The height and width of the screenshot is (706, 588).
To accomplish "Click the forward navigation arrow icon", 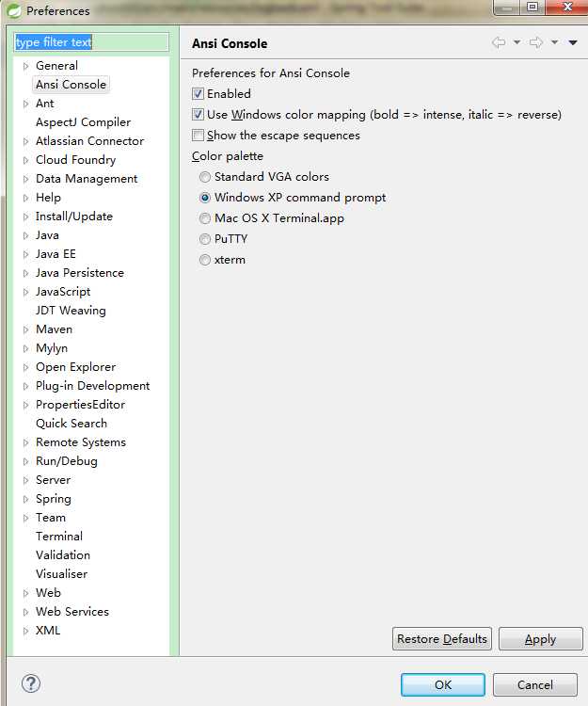I will click(536, 42).
